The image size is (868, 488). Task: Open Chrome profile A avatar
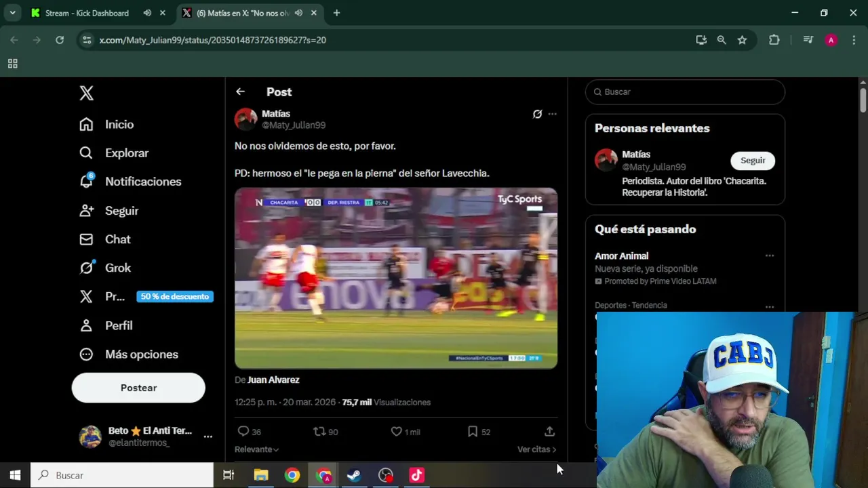pyautogui.click(x=831, y=40)
